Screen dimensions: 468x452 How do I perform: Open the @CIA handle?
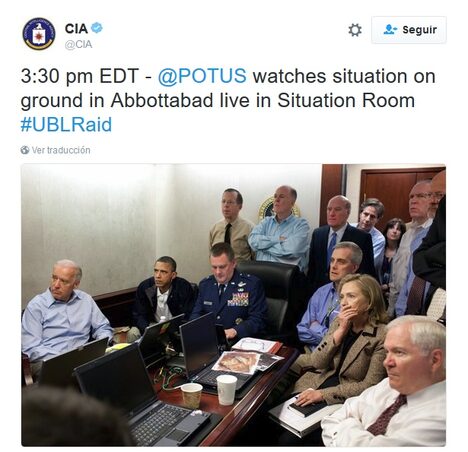point(78,45)
